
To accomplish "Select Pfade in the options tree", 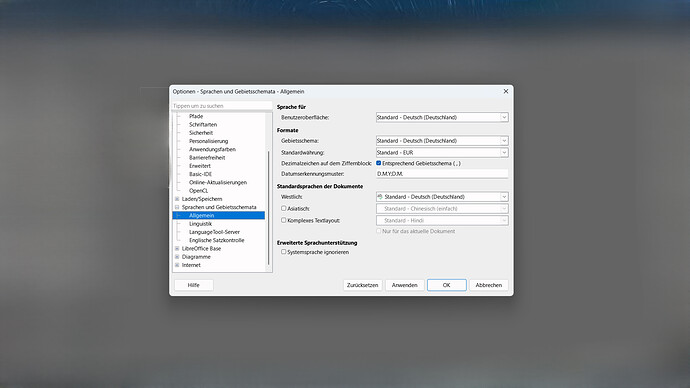I will click(196, 116).
